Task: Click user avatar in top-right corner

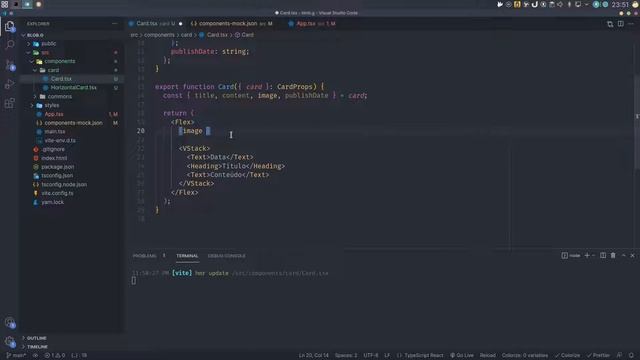Action: coord(635,4)
